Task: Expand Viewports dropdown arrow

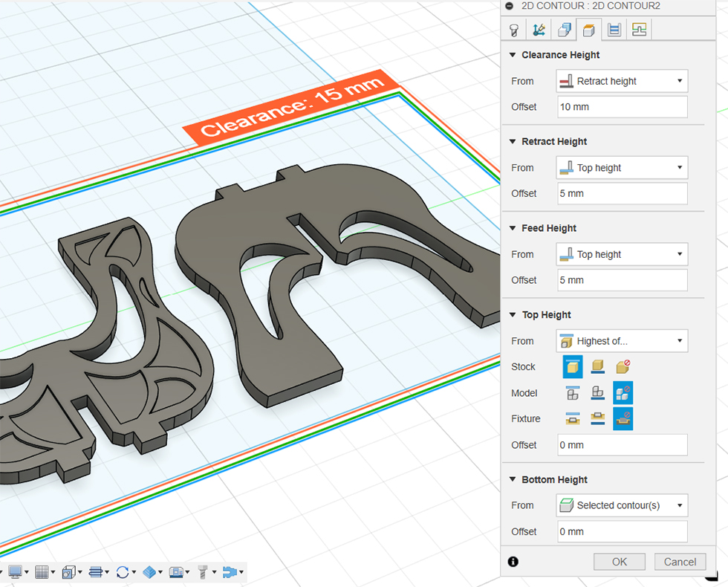Action: [80, 572]
